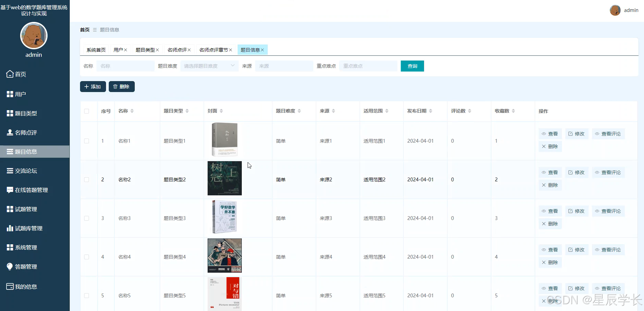Screen dimensions: 644x311
Task: Sort by 题目类型 column arrows
Action: pyautogui.click(x=187, y=111)
